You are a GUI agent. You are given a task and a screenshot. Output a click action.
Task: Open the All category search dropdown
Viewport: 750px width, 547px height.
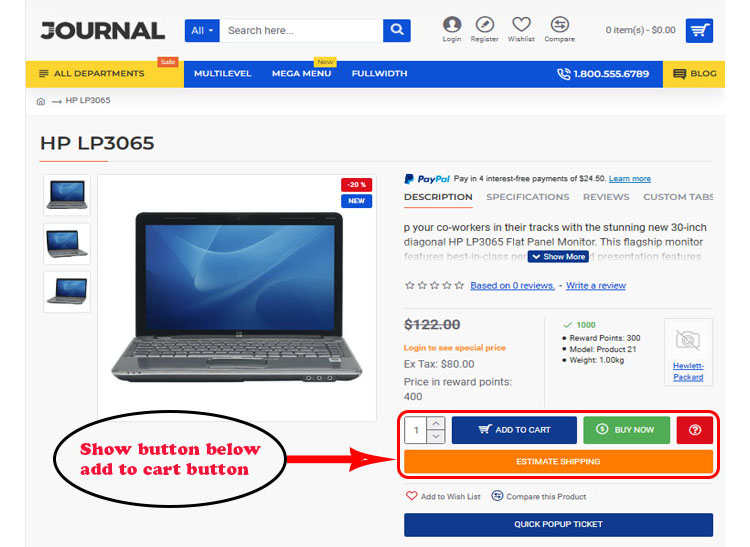point(202,31)
